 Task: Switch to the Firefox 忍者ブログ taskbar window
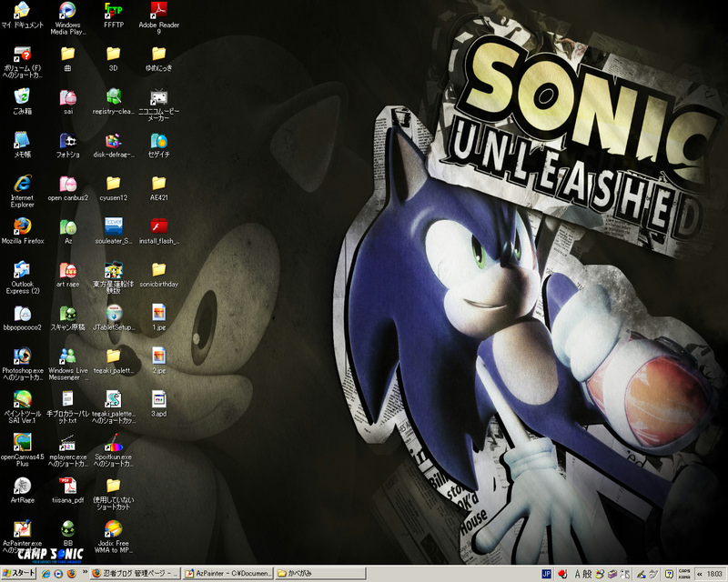point(135,574)
